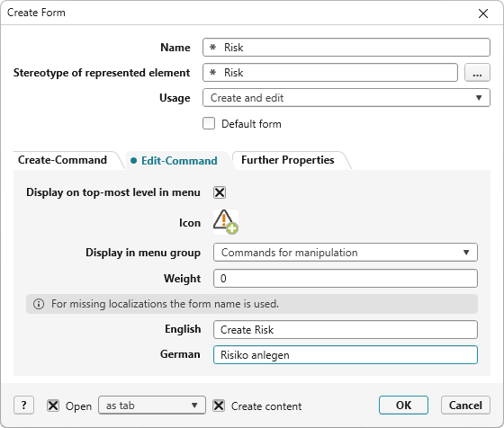
Task: Click the risk warning icon picker
Action: point(226,222)
